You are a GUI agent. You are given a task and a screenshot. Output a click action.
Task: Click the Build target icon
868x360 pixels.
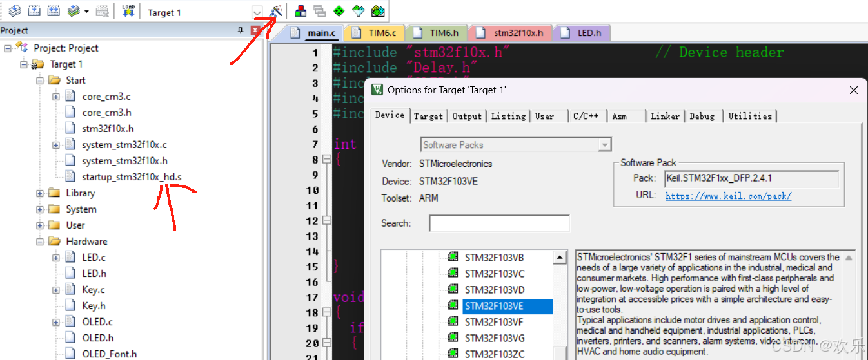pyautogui.click(x=35, y=11)
